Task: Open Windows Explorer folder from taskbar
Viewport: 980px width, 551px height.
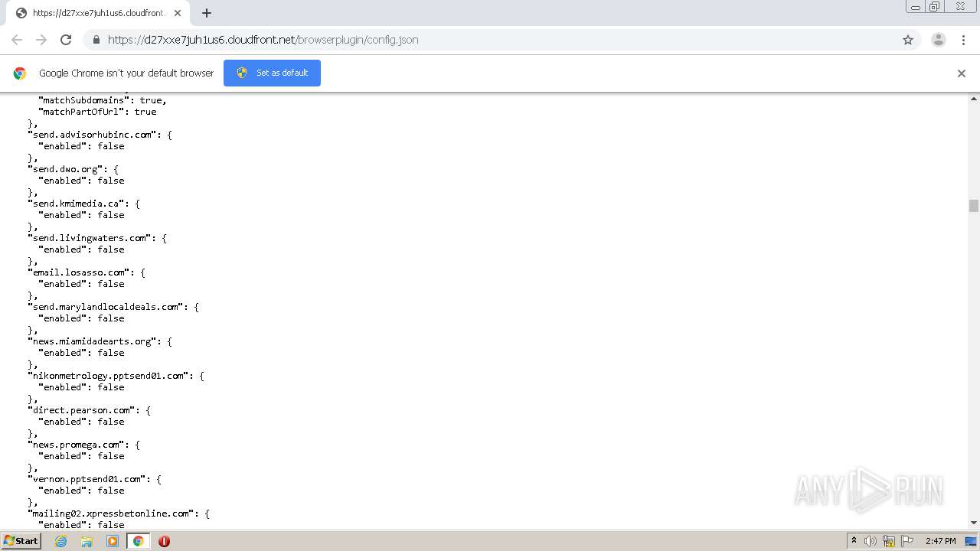Action: tap(87, 541)
